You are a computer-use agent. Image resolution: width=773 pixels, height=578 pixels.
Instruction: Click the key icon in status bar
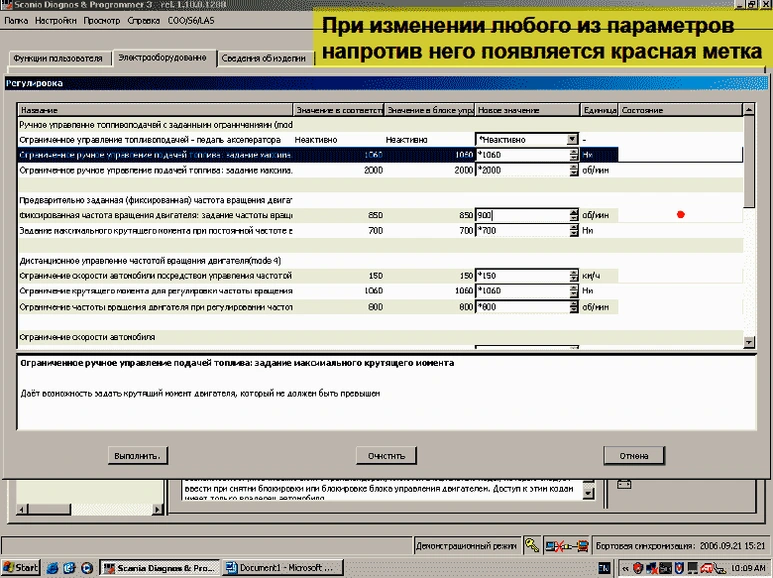pos(531,545)
